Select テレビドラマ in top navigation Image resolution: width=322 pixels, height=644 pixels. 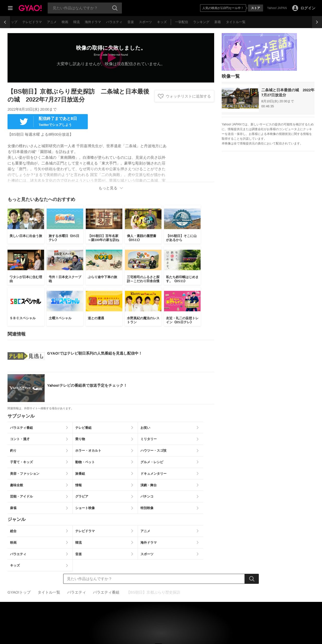coord(32,22)
